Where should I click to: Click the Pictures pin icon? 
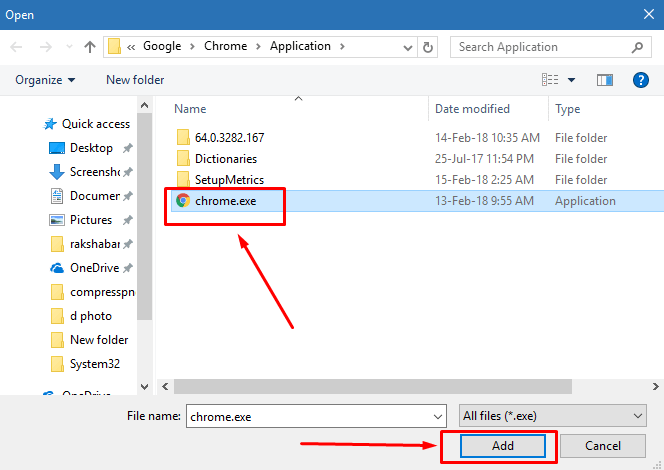pos(127,220)
